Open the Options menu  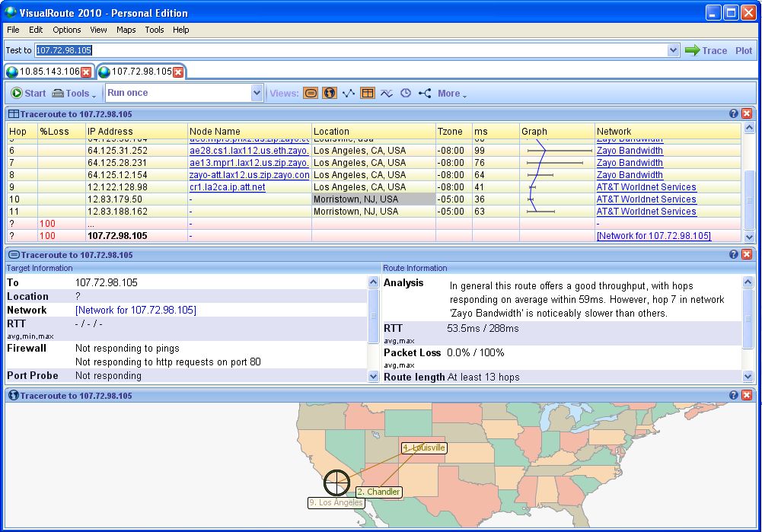coord(66,30)
